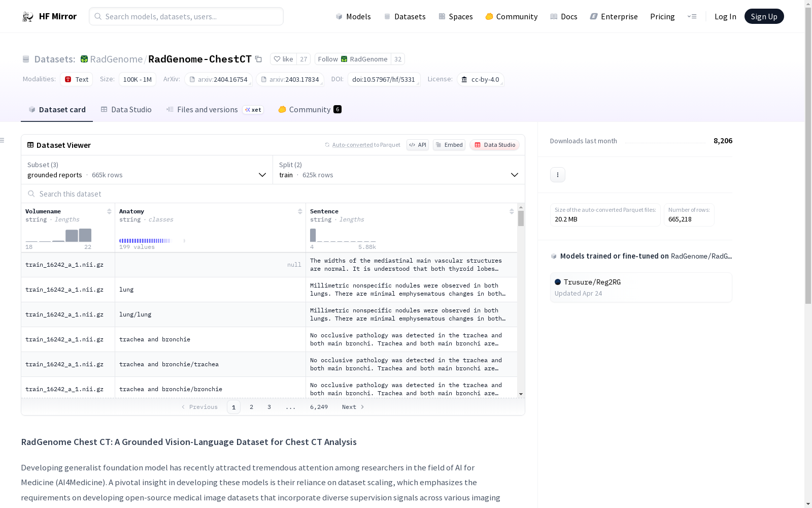Click the Volumename length histogram
Image resolution: width=812 pixels, height=508 pixels.
pos(58,235)
